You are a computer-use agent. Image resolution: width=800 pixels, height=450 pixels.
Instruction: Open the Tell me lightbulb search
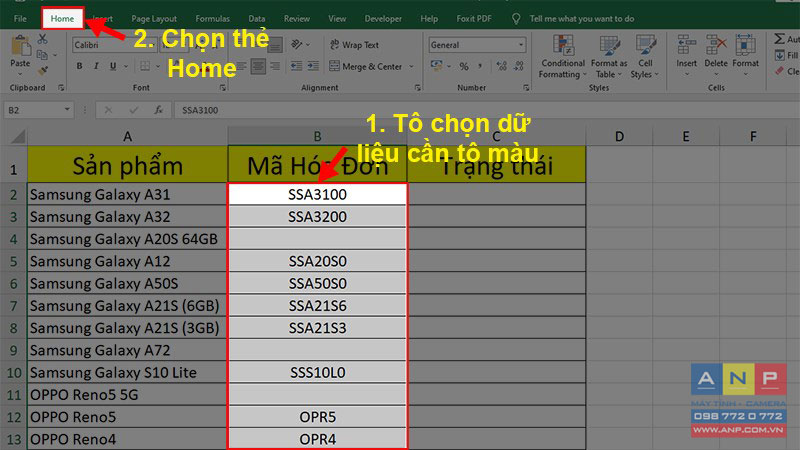pyautogui.click(x=516, y=19)
